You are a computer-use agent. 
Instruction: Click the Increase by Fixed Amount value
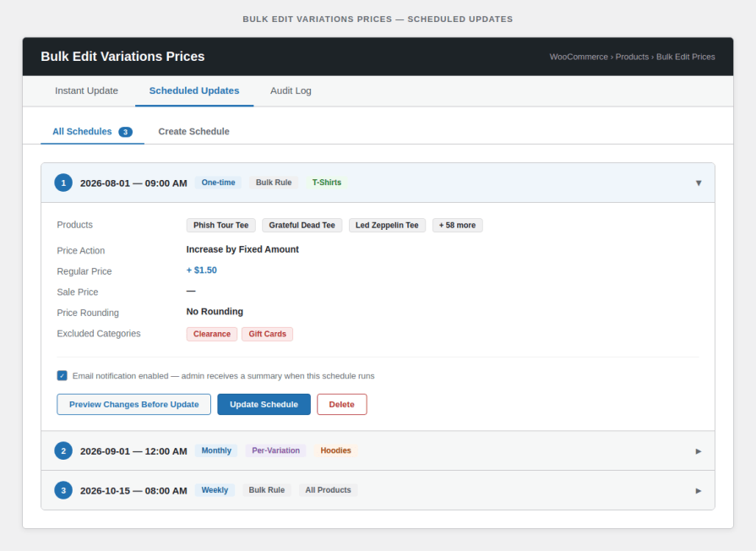click(242, 249)
